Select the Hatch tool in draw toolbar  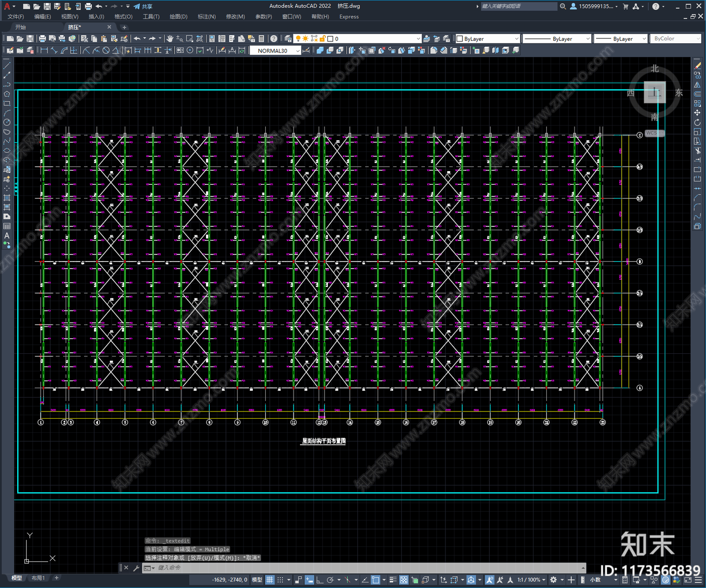point(7,198)
